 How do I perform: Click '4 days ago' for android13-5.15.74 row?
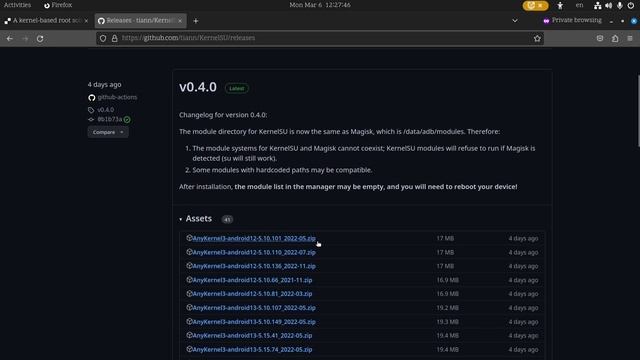pyautogui.click(x=523, y=349)
